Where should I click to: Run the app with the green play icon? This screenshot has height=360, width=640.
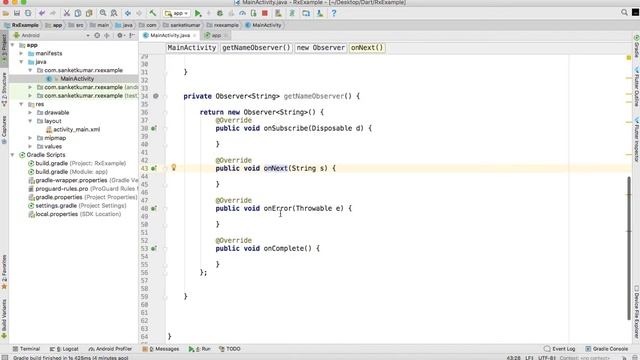(198, 13)
